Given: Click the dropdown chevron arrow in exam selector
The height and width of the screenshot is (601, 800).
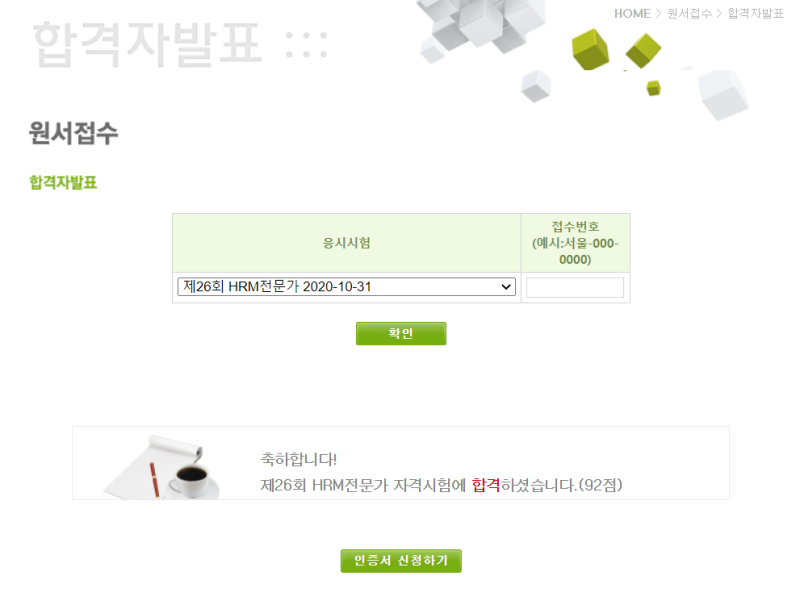Looking at the screenshot, I should coord(506,287).
